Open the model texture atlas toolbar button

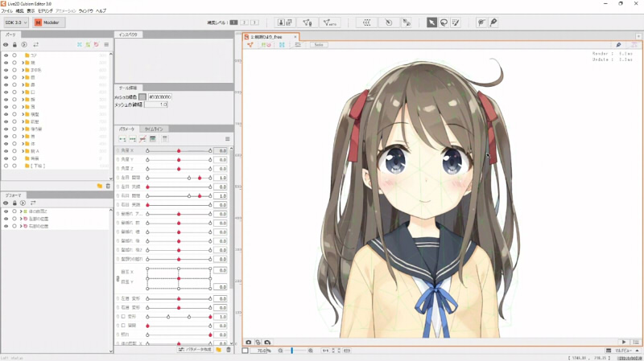click(285, 23)
